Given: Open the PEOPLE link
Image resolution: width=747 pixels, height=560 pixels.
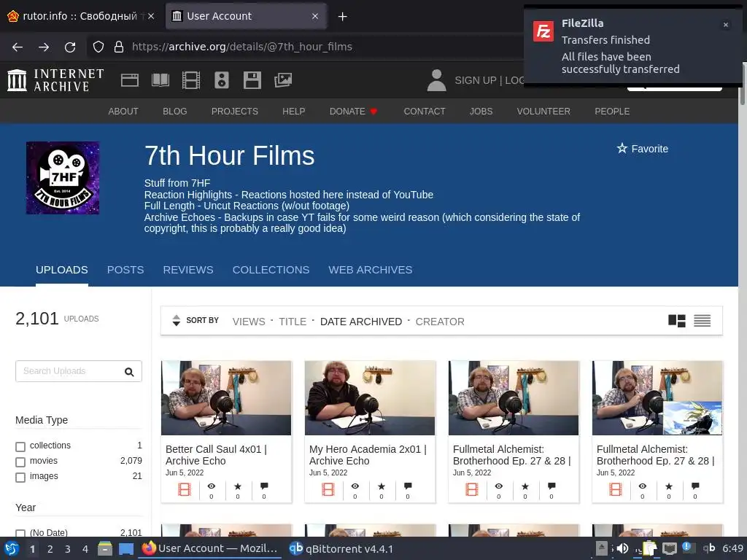Looking at the screenshot, I should coord(612,111).
